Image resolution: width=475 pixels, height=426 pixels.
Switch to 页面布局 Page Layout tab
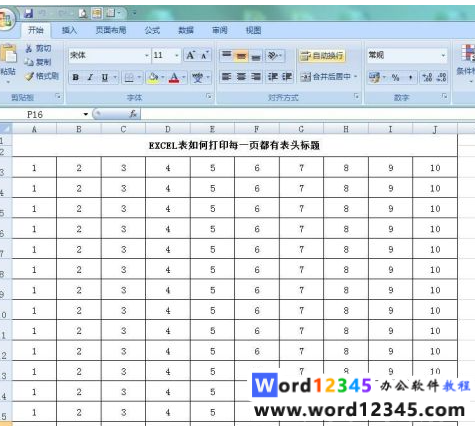111,30
